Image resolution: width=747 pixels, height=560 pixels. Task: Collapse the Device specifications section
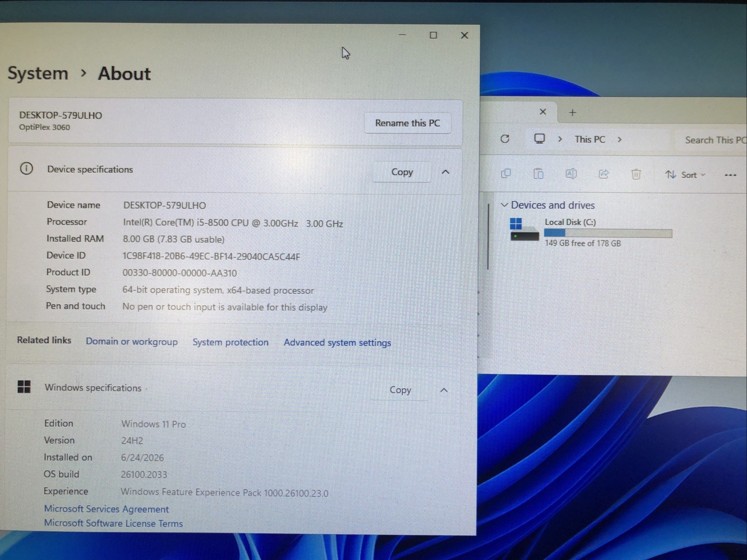pos(445,172)
